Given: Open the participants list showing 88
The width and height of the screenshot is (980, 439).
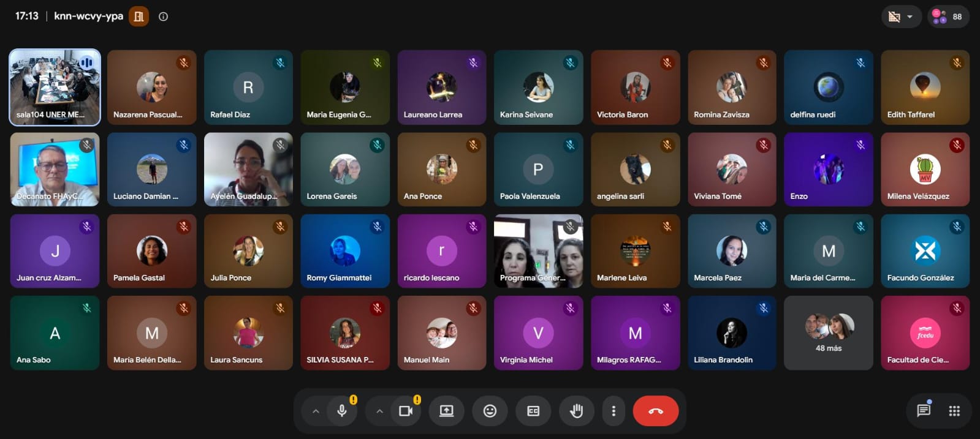Looking at the screenshot, I should pos(948,17).
